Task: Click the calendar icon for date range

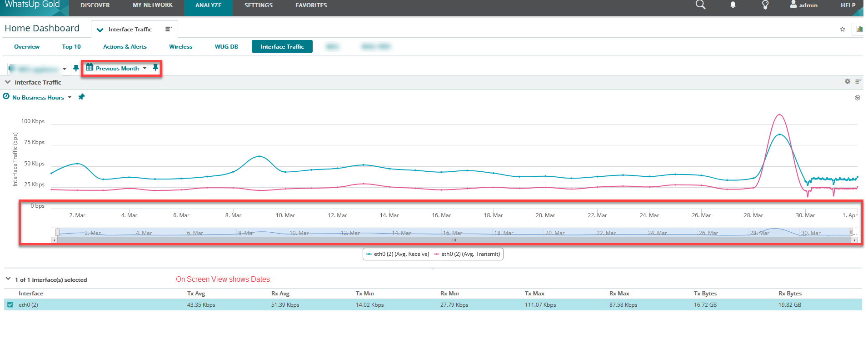Action: 90,68
